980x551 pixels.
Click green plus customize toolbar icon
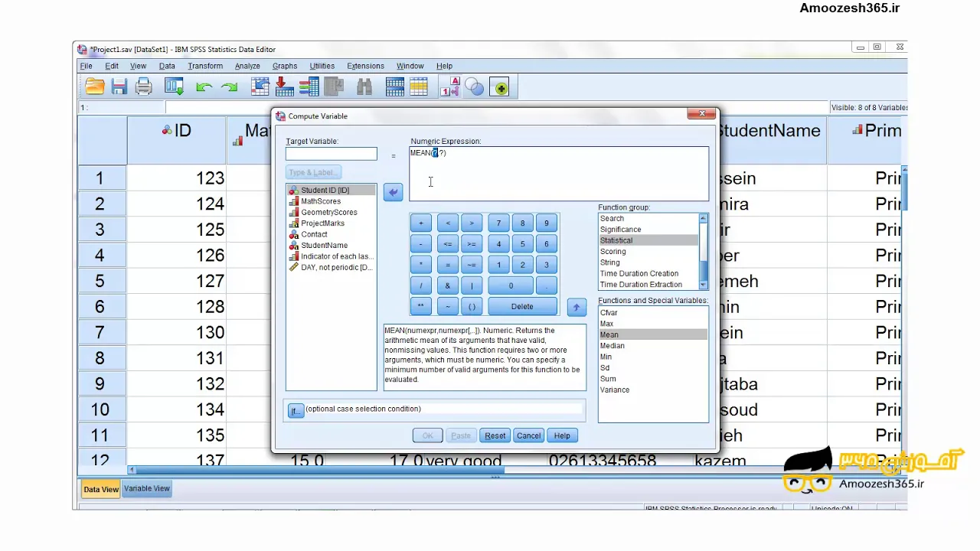(x=501, y=89)
